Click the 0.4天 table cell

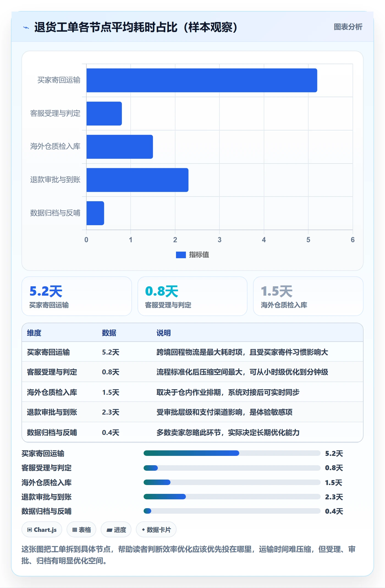pyautogui.click(x=111, y=432)
